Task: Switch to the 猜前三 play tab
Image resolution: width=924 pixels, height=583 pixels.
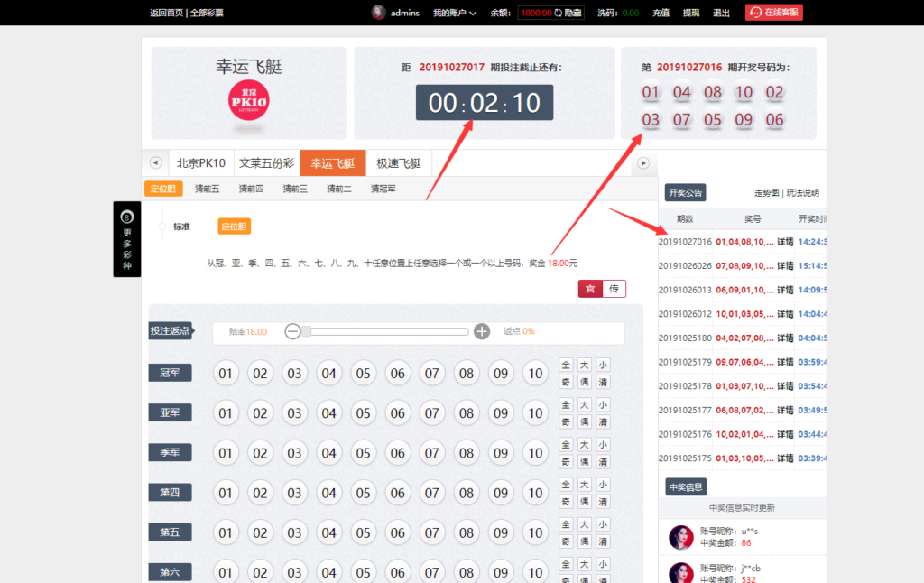Action: pyautogui.click(x=295, y=189)
